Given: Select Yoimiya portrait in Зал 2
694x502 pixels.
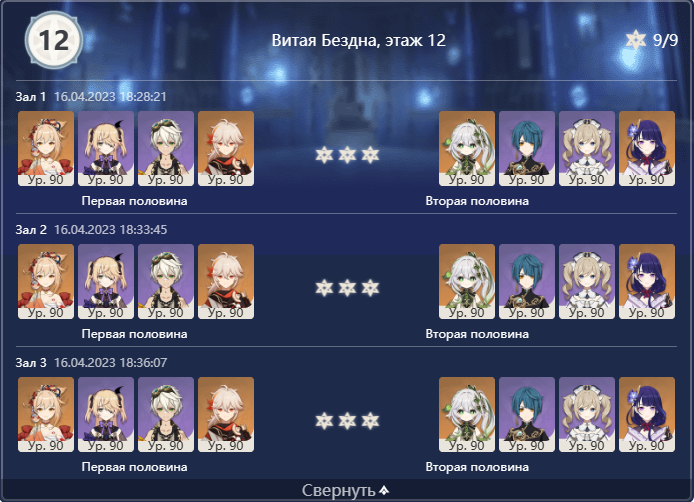Looking at the screenshot, I should pyautogui.click(x=46, y=282).
